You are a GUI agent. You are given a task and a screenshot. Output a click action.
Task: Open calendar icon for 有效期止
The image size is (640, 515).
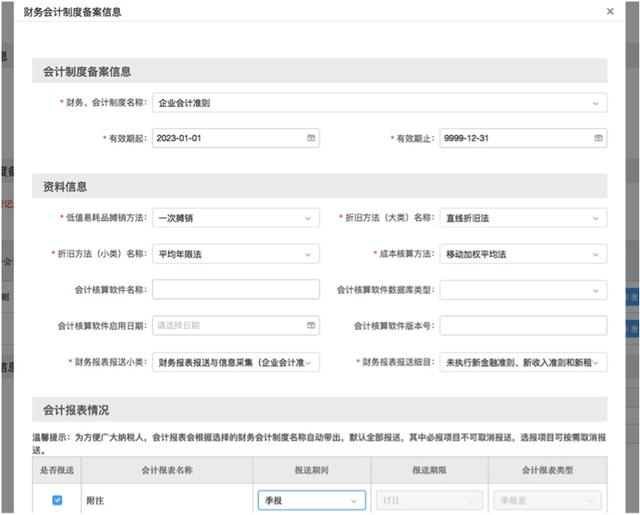click(x=598, y=138)
